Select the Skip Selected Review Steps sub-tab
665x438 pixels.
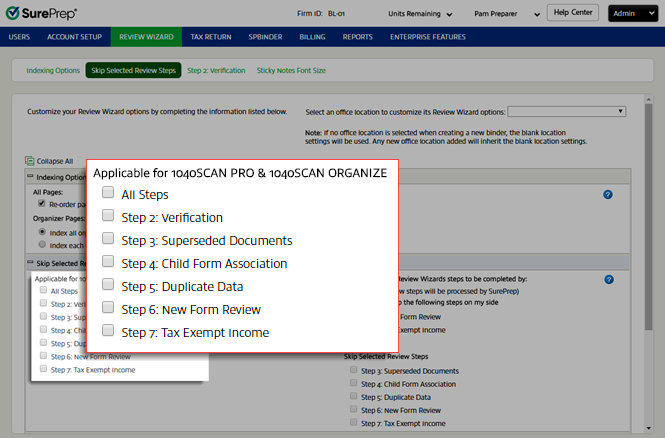(x=134, y=70)
